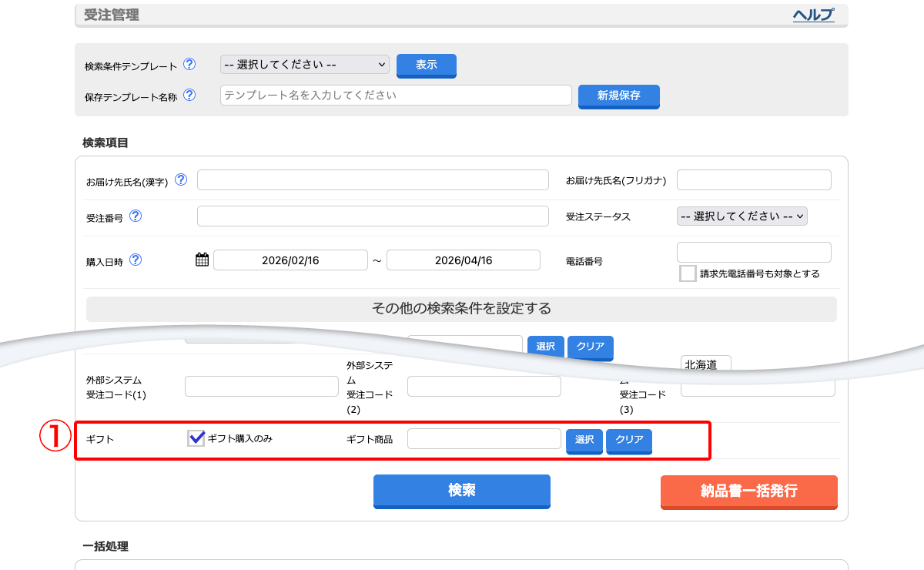The height and width of the screenshot is (570, 924).
Task: Open the calendar icon for 購入日時
Action: tap(202, 260)
